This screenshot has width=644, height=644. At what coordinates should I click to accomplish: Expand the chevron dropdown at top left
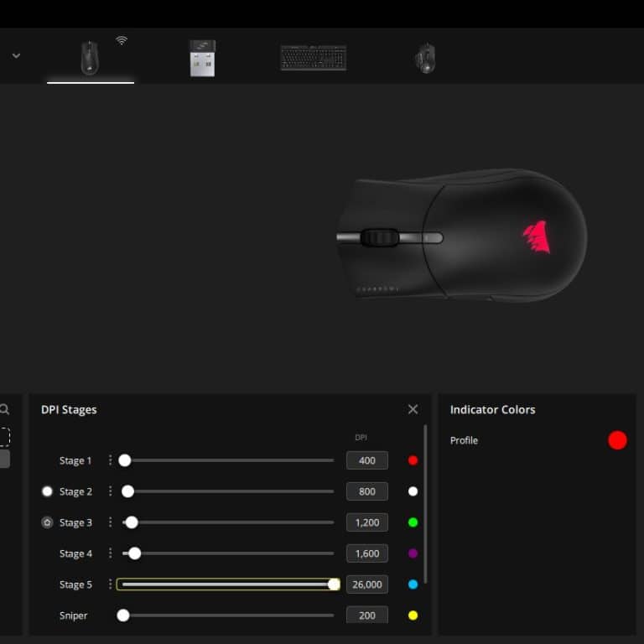16,56
